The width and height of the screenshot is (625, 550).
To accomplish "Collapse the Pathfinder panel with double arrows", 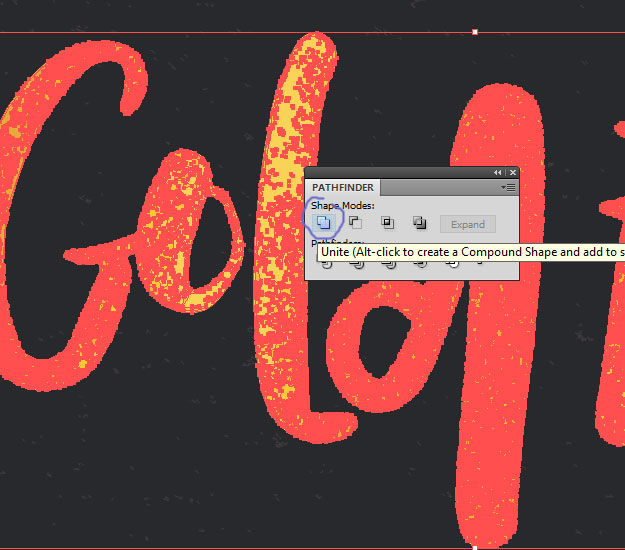I will click(x=497, y=173).
